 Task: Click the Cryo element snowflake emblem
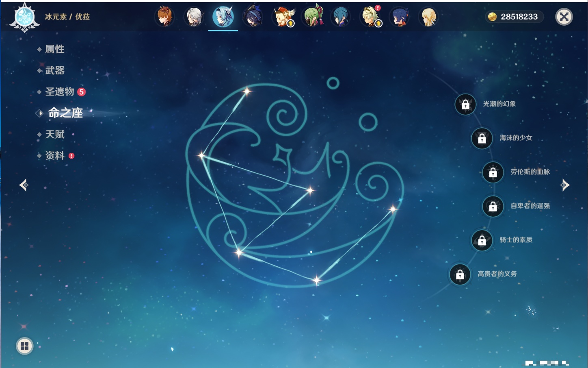point(24,17)
